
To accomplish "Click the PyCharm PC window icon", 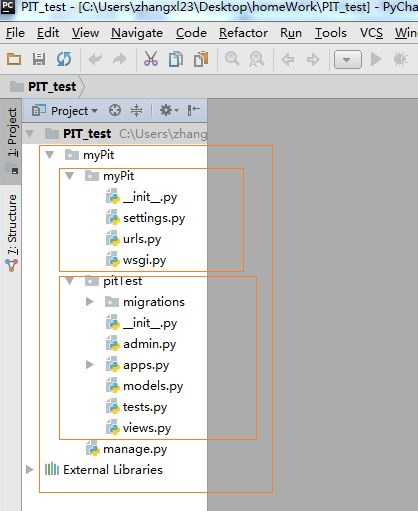I will 8,7.
